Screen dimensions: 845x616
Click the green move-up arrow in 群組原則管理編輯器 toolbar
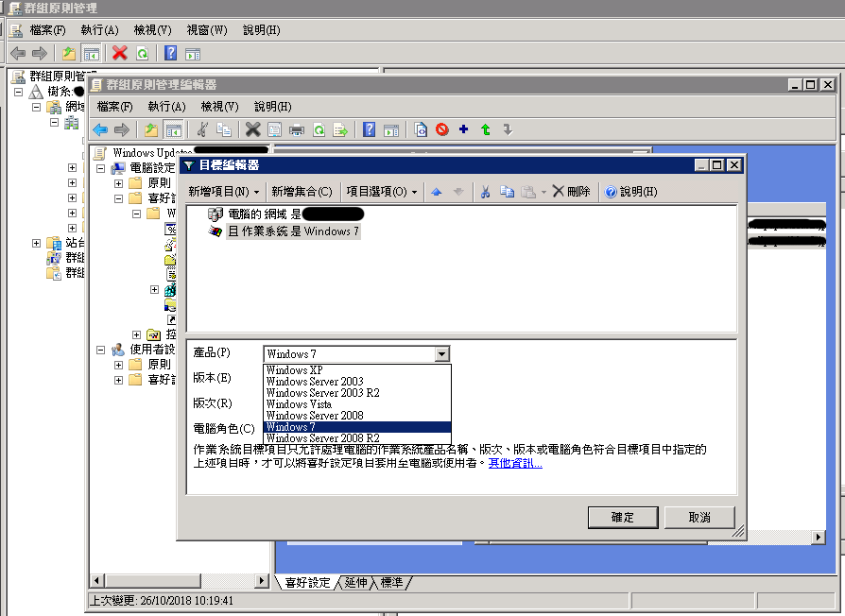[x=486, y=129]
